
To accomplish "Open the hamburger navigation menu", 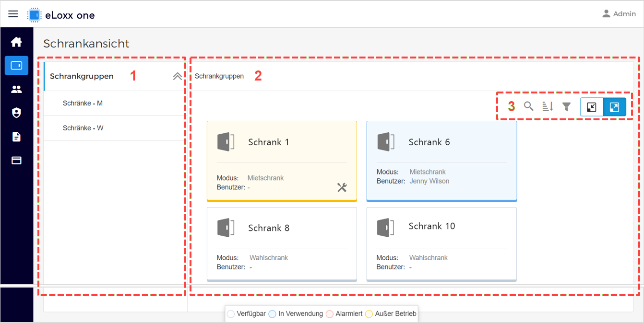I will click(x=13, y=14).
